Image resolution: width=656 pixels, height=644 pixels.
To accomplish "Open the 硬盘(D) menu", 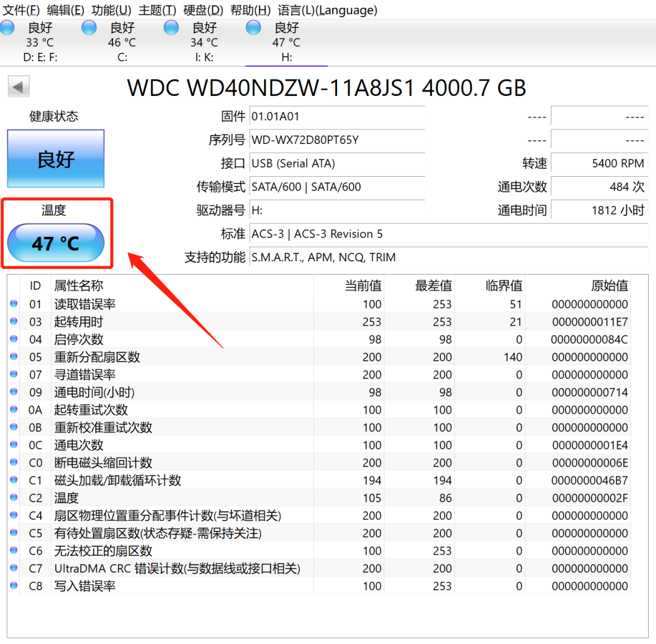I will [203, 10].
